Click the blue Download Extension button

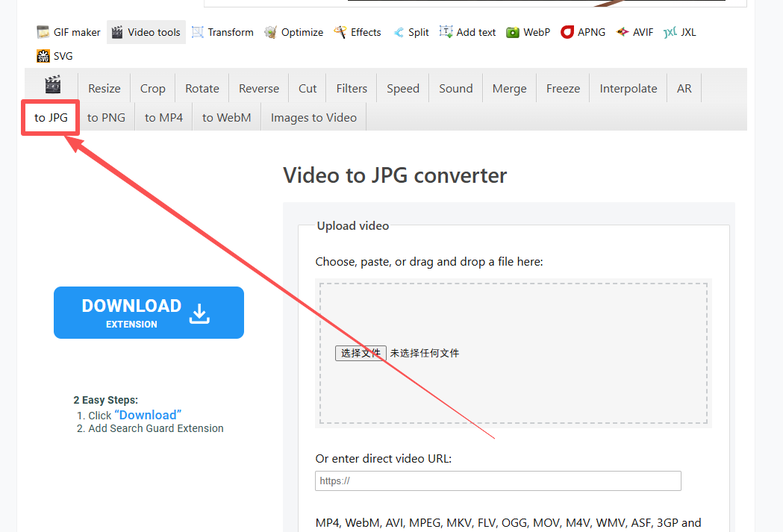click(149, 313)
